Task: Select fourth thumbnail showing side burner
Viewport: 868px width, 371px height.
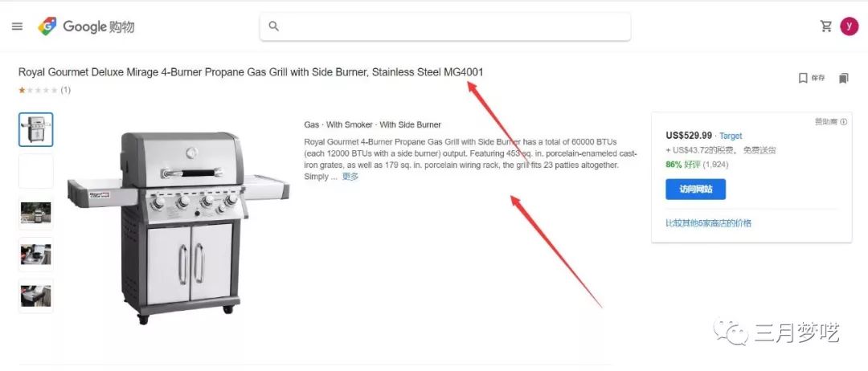Action: point(36,255)
